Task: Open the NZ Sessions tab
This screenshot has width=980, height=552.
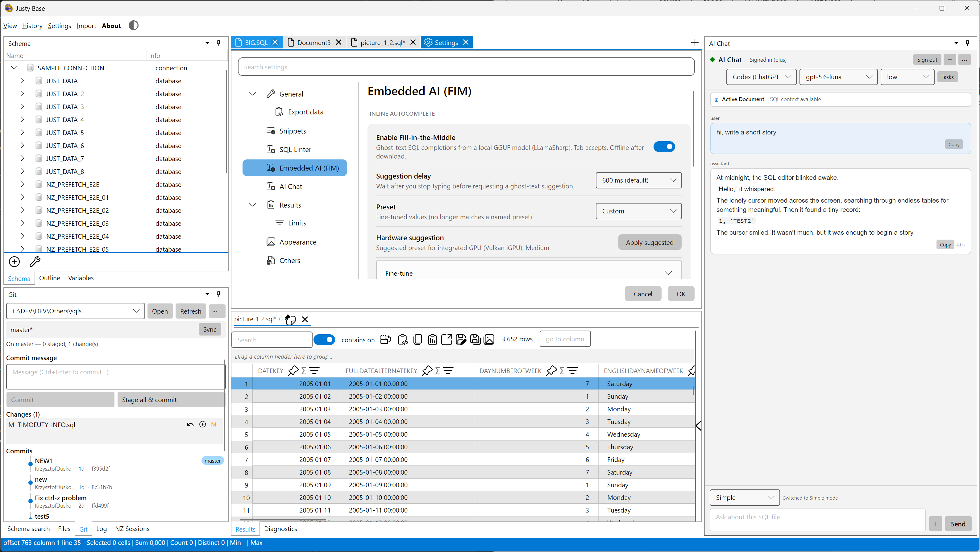Action: click(x=132, y=529)
